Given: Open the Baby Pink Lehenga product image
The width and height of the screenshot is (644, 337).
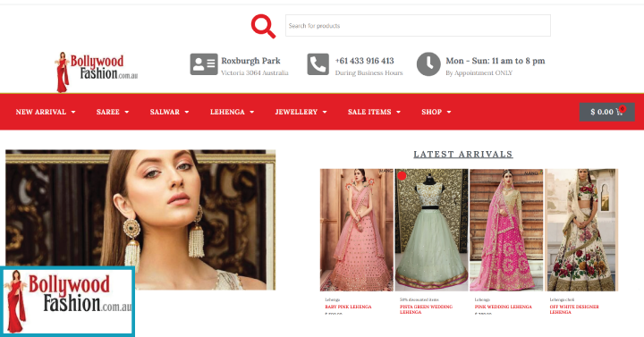Looking at the screenshot, I should click(x=357, y=230).
